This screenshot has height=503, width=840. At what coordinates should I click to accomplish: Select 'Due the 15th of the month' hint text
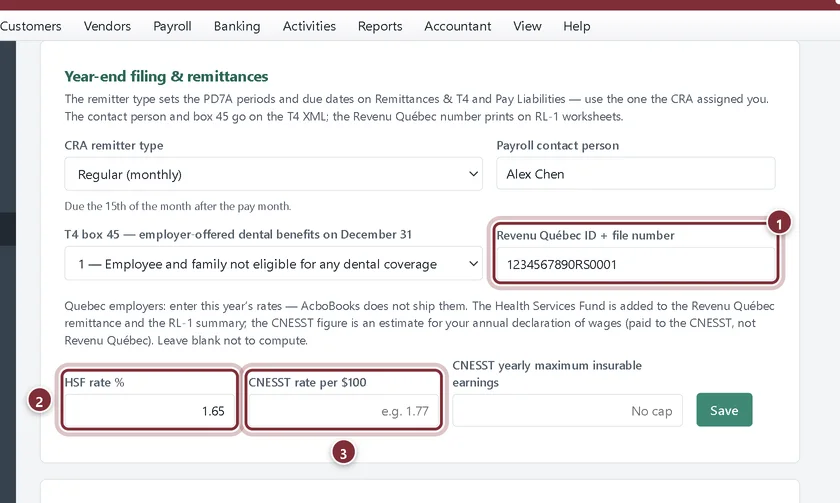178,206
